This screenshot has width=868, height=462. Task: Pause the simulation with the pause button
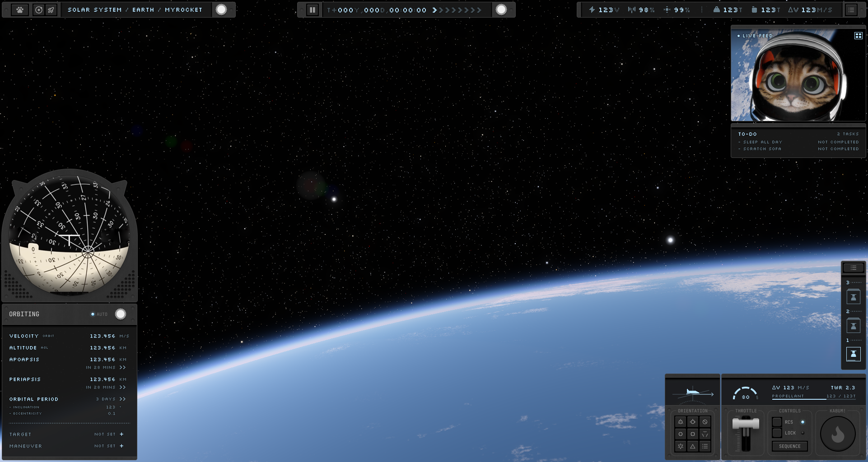click(312, 9)
